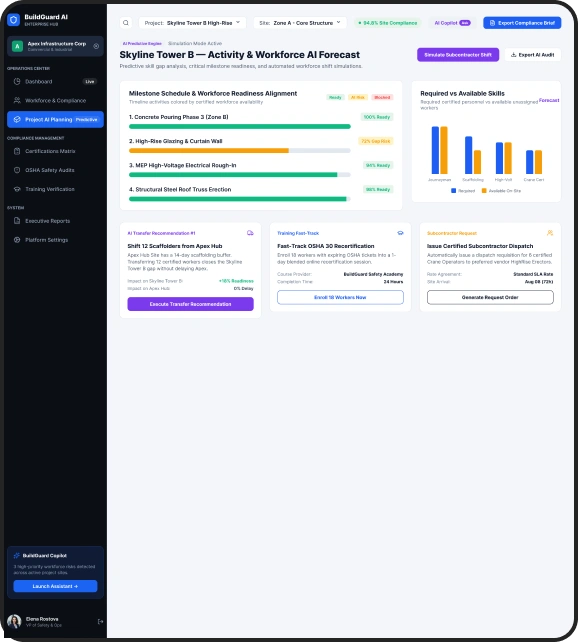578x642 pixels.
Task: Click Export Compliance Brief button
Action: click(x=522, y=23)
